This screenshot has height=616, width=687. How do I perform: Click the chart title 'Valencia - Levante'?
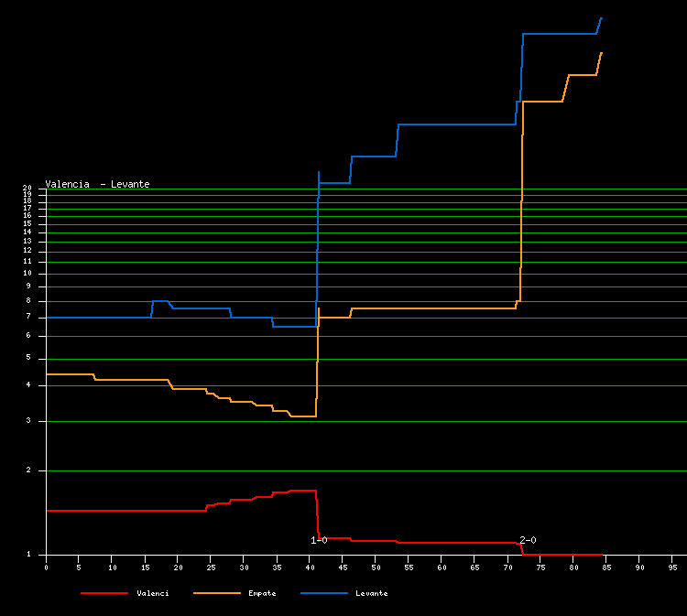pos(97,184)
